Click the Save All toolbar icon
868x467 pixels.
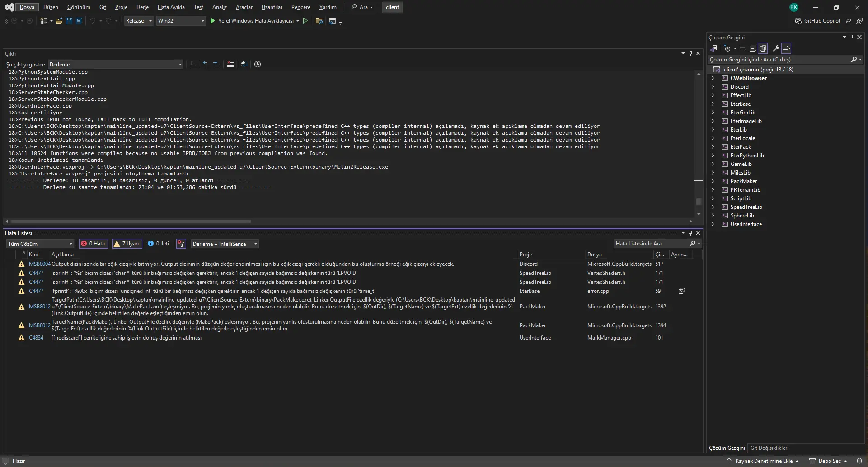[79, 21]
